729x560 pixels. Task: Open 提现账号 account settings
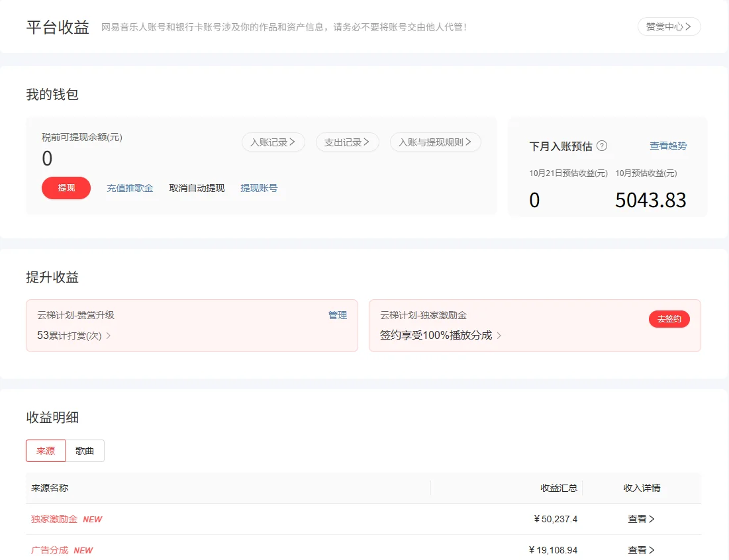(259, 188)
